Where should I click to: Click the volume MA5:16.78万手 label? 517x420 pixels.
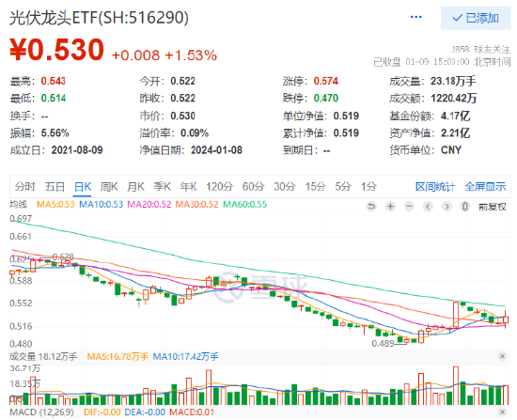(117, 356)
